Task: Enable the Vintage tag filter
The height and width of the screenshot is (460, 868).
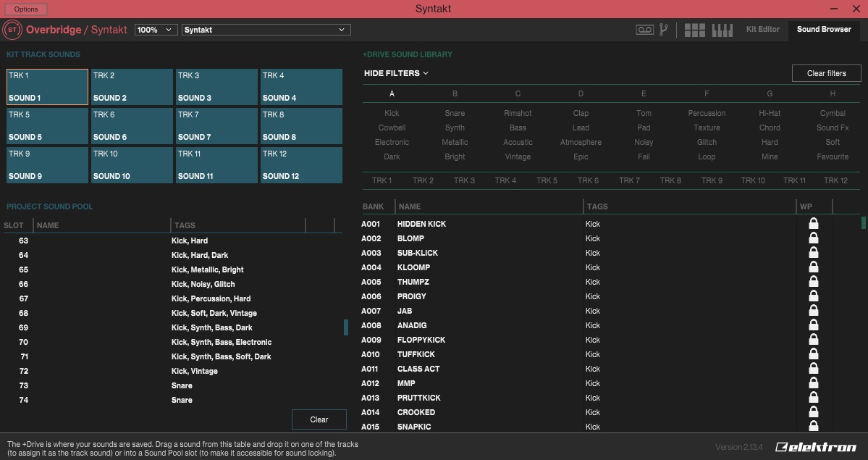Action: [x=518, y=156]
